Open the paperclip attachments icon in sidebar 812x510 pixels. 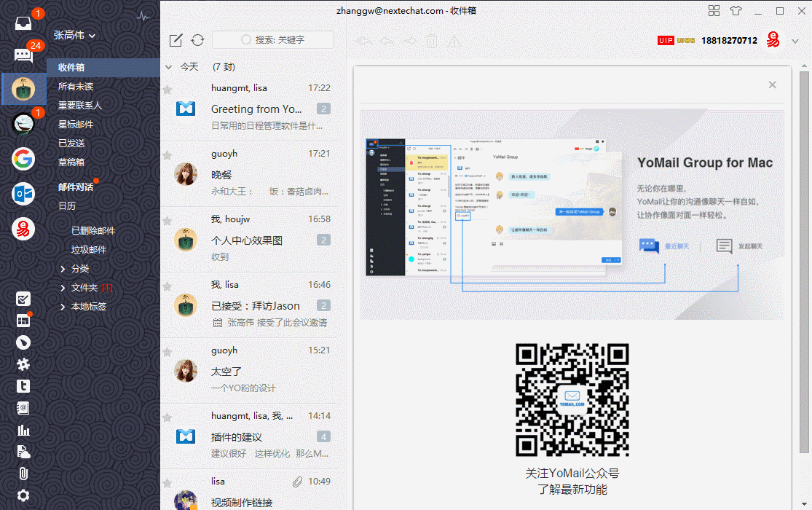coord(23,473)
